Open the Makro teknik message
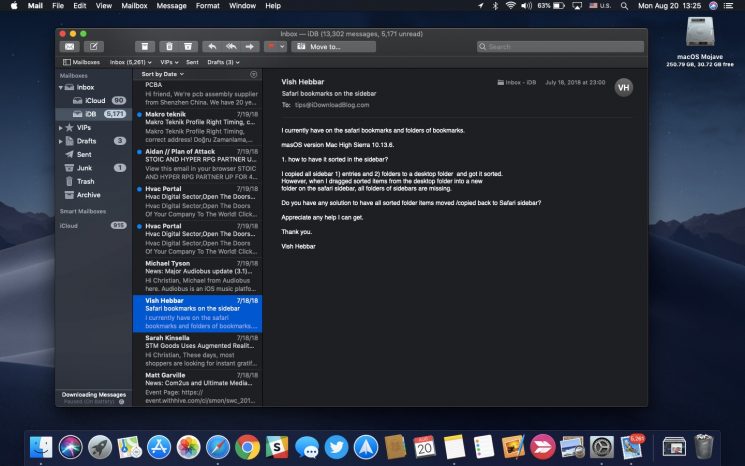745x466 pixels. point(198,127)
